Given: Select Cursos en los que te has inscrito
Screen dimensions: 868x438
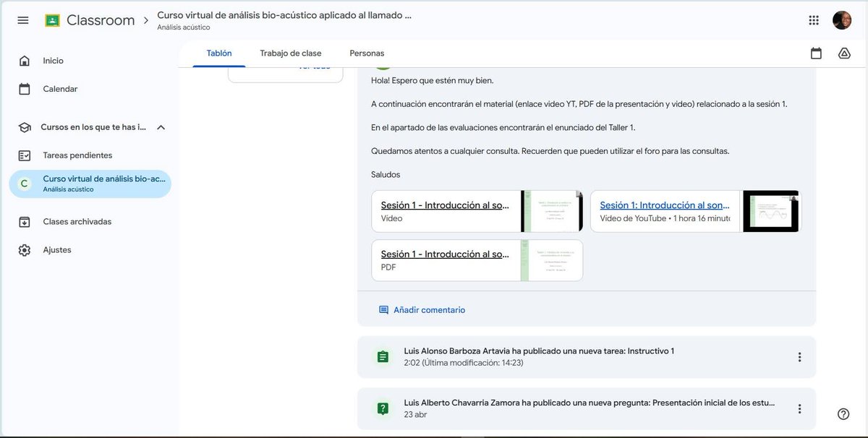Looking at the screenshot, I should click(93, 127).
